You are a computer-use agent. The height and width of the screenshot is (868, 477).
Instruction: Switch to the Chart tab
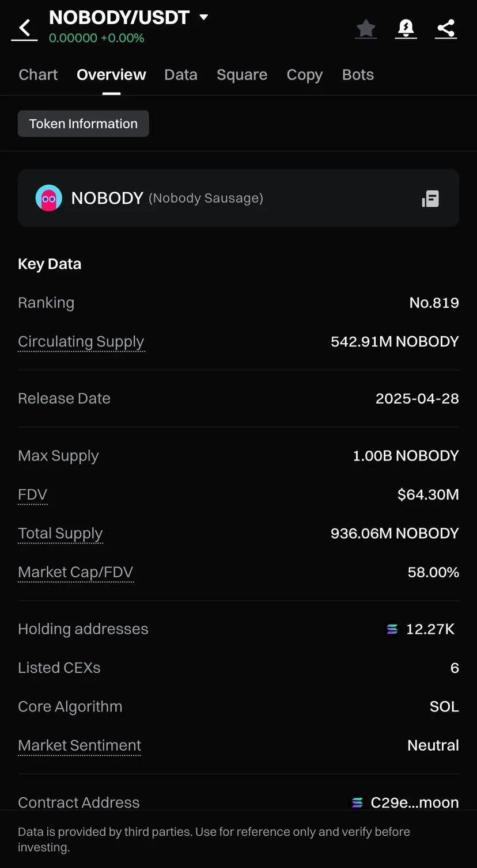(38, 75)
